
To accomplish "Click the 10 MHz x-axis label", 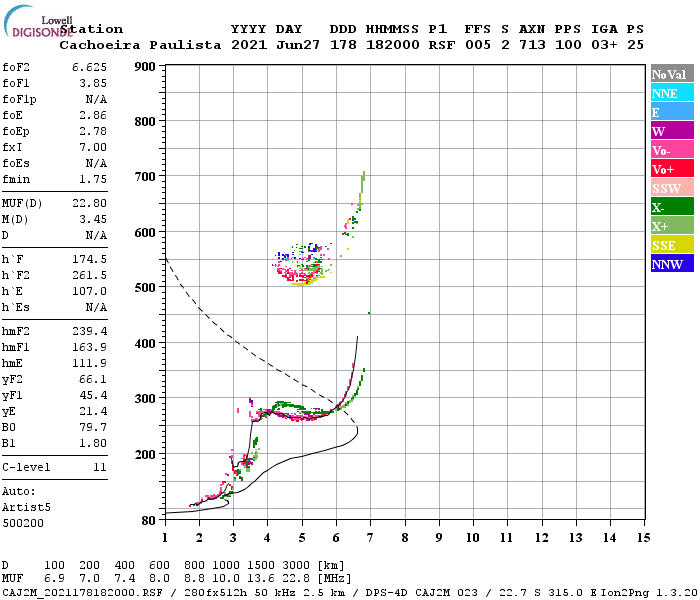I will tap(473, 538).
